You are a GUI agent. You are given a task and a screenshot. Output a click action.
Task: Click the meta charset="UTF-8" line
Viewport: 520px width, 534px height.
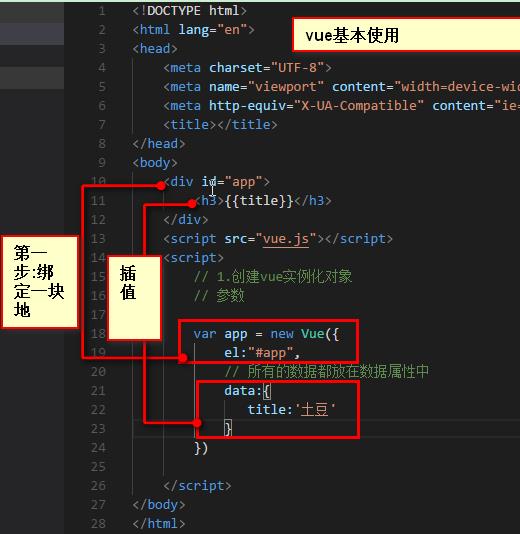(247, 68)
